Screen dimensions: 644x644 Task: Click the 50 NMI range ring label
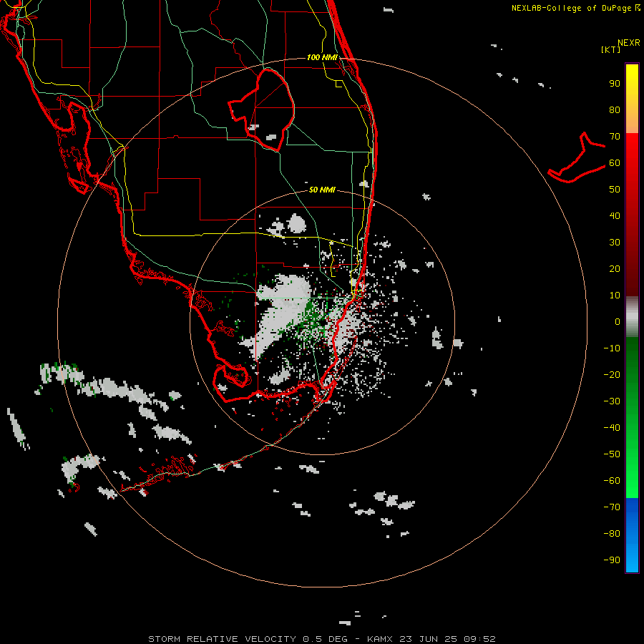(322, 190)
